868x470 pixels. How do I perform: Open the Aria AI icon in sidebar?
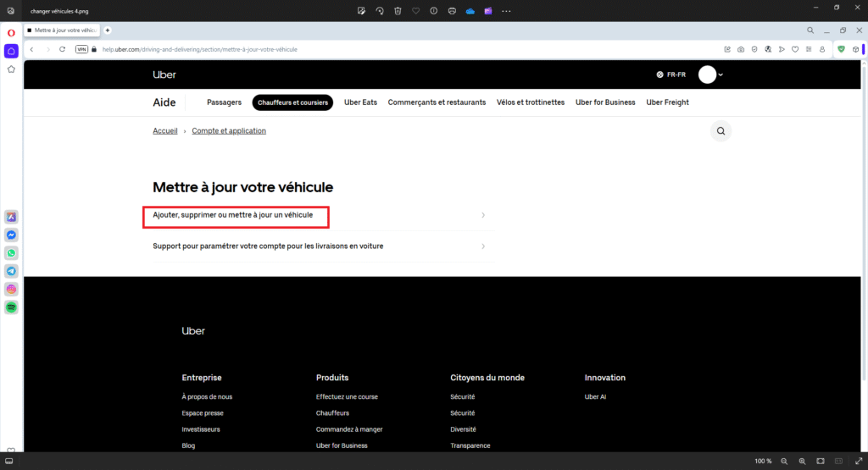[x=11, y=217]
